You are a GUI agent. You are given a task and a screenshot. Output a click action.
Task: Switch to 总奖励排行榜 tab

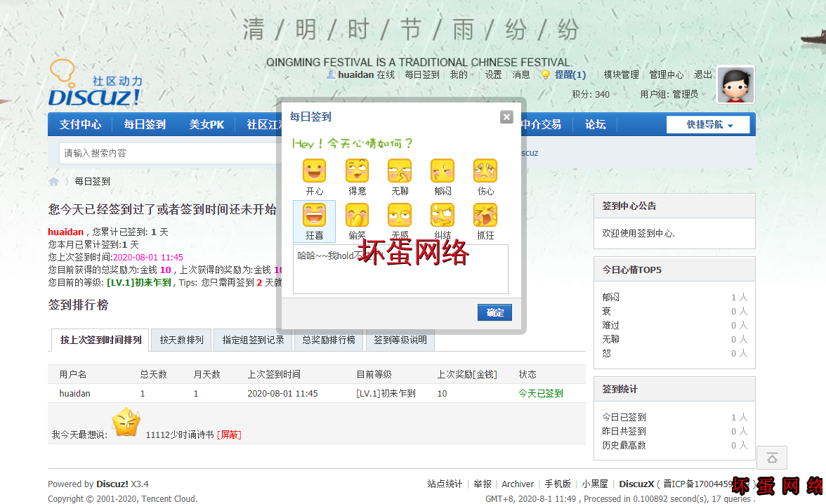pos(329,340)
